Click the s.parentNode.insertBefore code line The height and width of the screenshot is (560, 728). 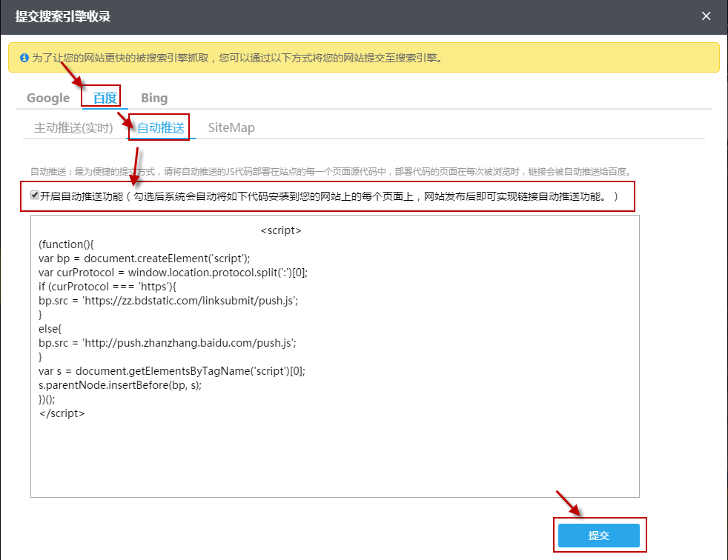(x=120, y=385)
